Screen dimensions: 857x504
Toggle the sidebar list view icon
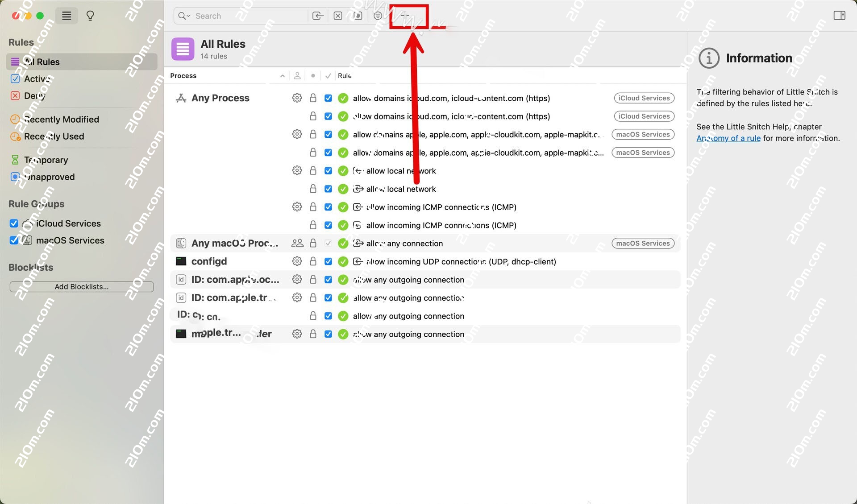pos(67,16)
